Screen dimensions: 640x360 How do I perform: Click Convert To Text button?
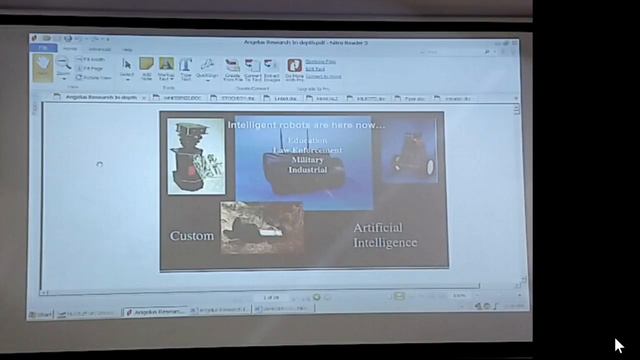click(x=253, y=70)
